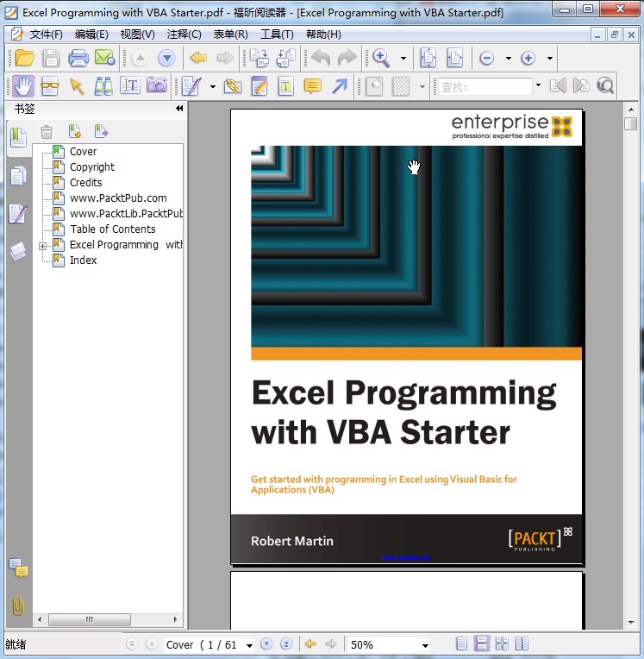Toggle continuous facing pages layout in status bar
Screen dimensions: 644x659
coord(502,644)
